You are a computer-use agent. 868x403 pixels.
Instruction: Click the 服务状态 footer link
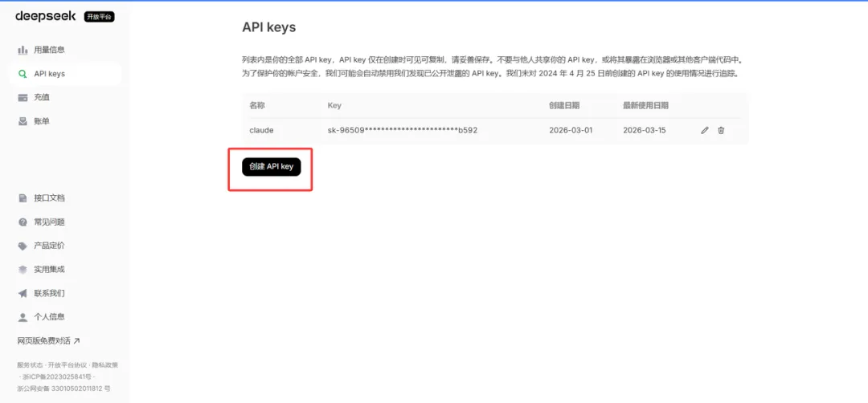pos(31,364)
